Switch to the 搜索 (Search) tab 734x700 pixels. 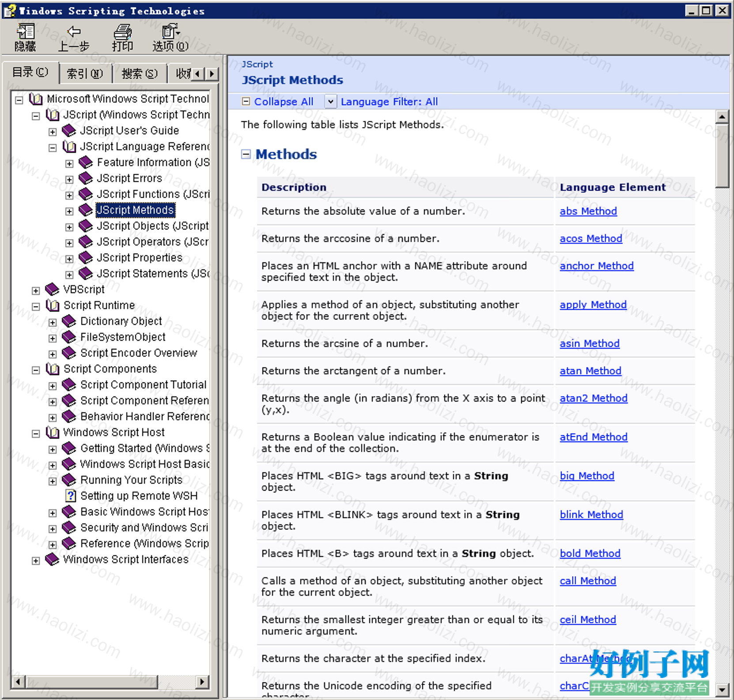pyautogui.click(x=140, y=74)
